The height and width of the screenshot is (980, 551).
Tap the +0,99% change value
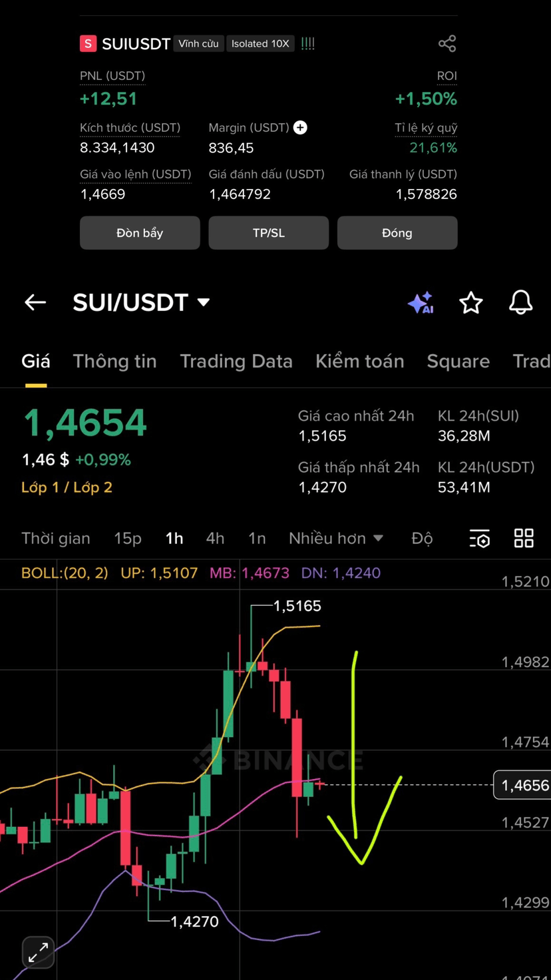click(103, 459)
